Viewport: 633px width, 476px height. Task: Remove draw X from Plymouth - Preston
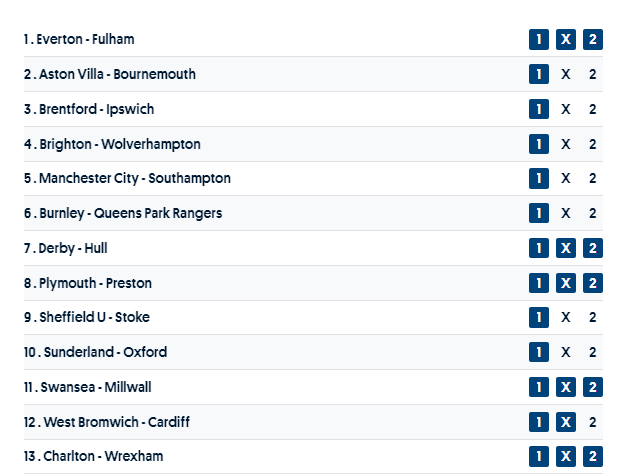pos(566,283)
